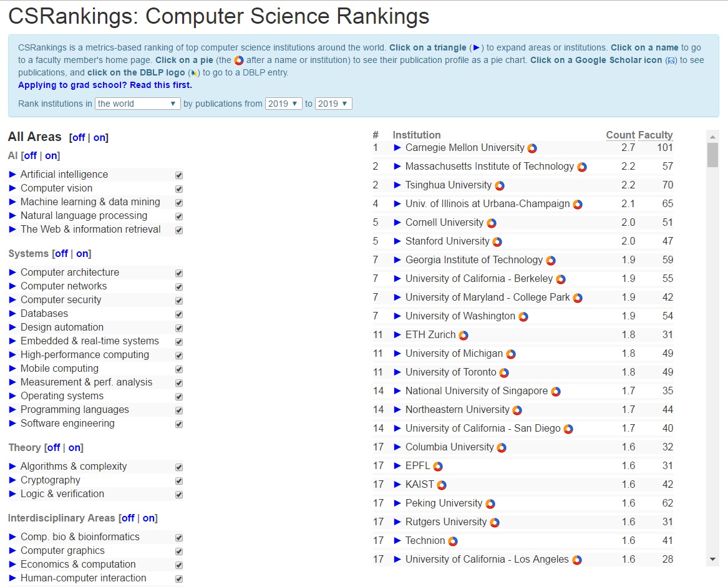This screenshot has height=587, width=728.
Task: View University of Michigan pie icon
Action: click(x=511, y=354)
